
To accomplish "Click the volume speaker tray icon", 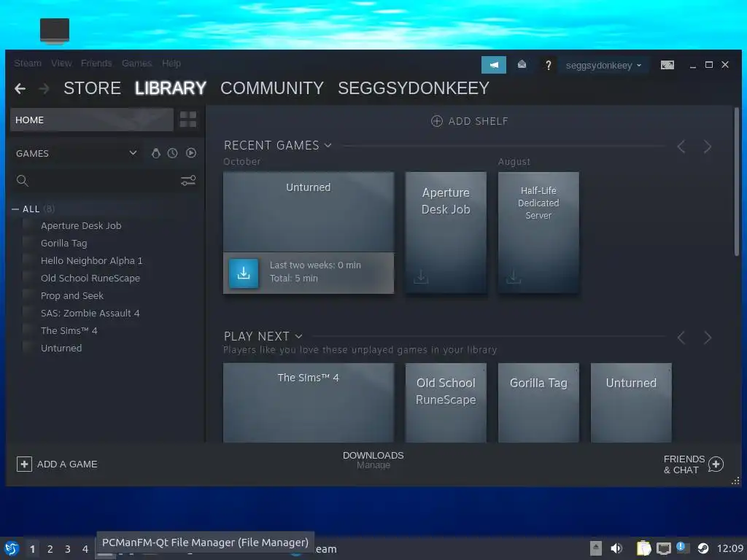I will click(616, 548).
